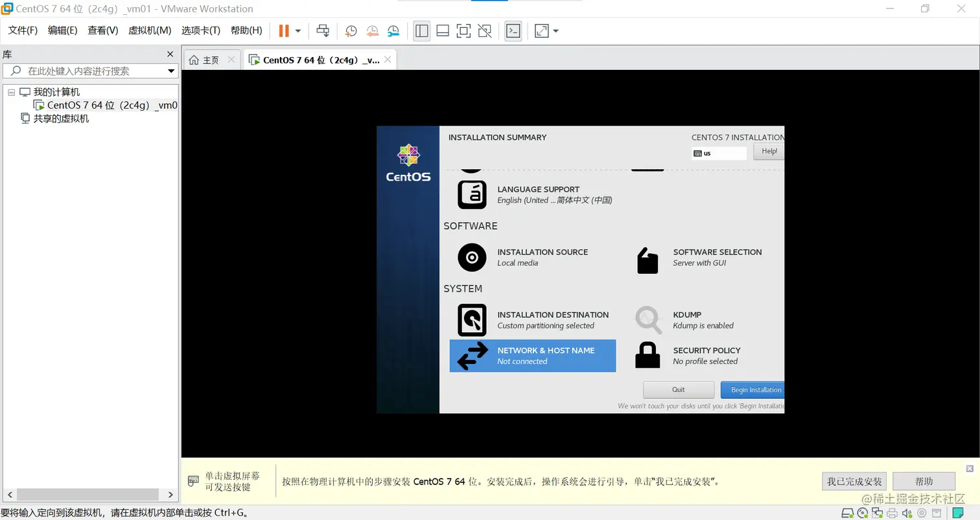Enter full screen mode from toolbar

(463, 30)
